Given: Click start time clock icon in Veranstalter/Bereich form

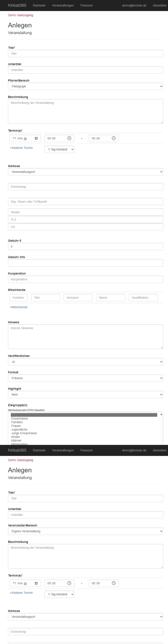Looking at the screenshot, I should click(x=69, y=583).
